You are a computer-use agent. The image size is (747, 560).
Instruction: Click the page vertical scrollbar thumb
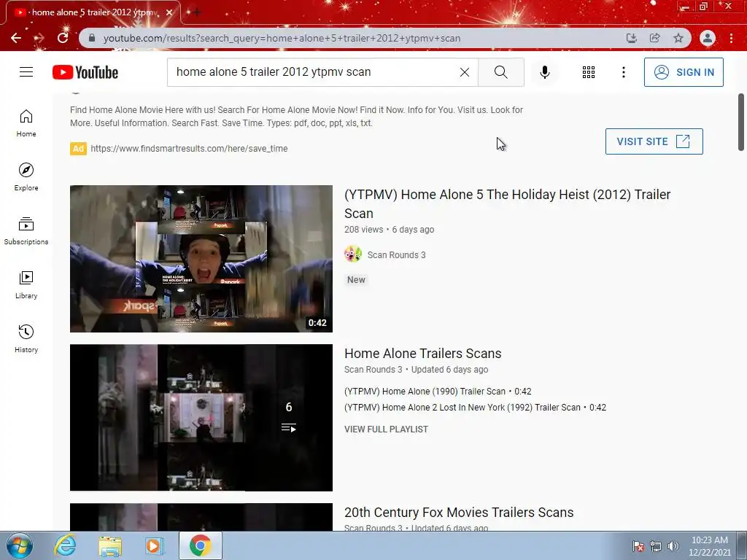(x=741, y=122)
